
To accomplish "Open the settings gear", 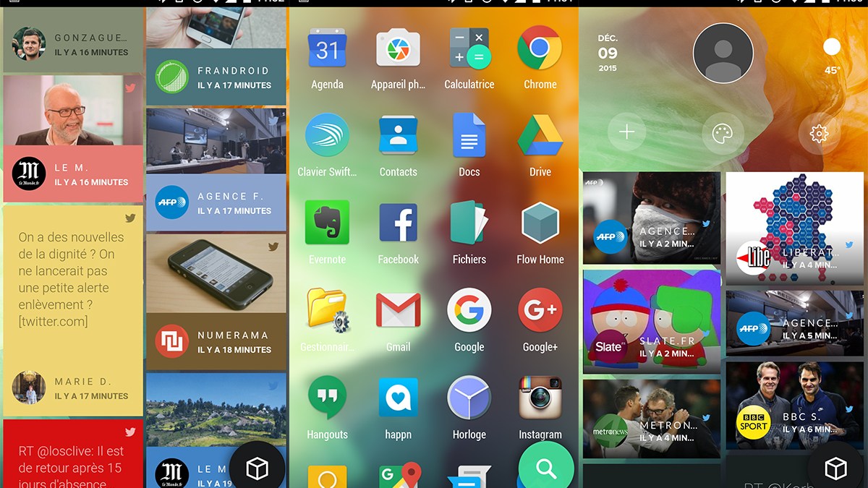I will tap(818, 134).
